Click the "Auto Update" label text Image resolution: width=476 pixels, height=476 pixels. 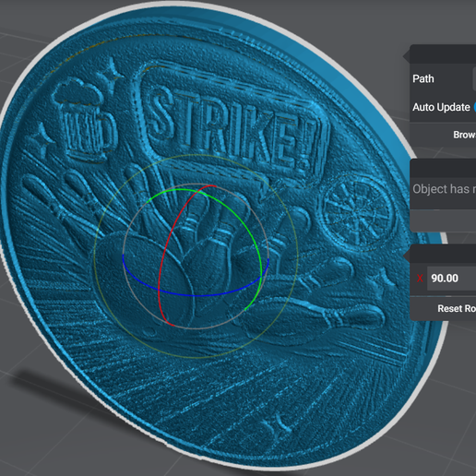click(x=441, y=107)
